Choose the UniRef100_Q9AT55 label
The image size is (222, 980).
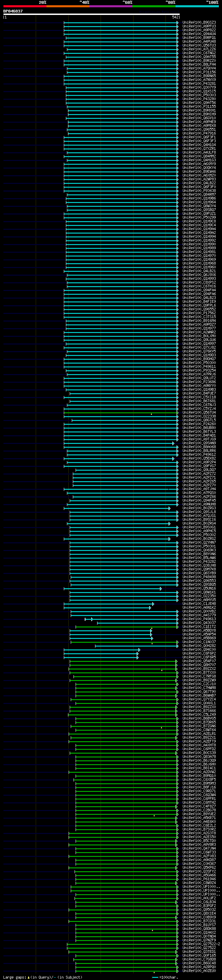pyautogui.click(x=199, y=57)
